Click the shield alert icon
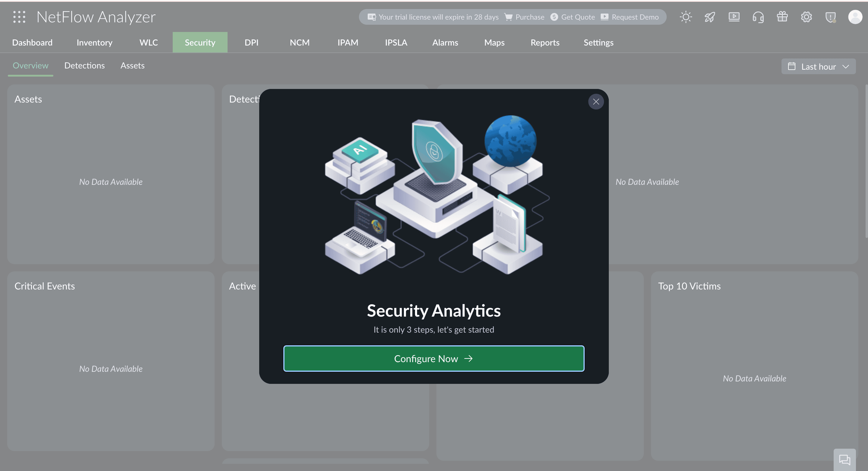 tap(831, 17)
